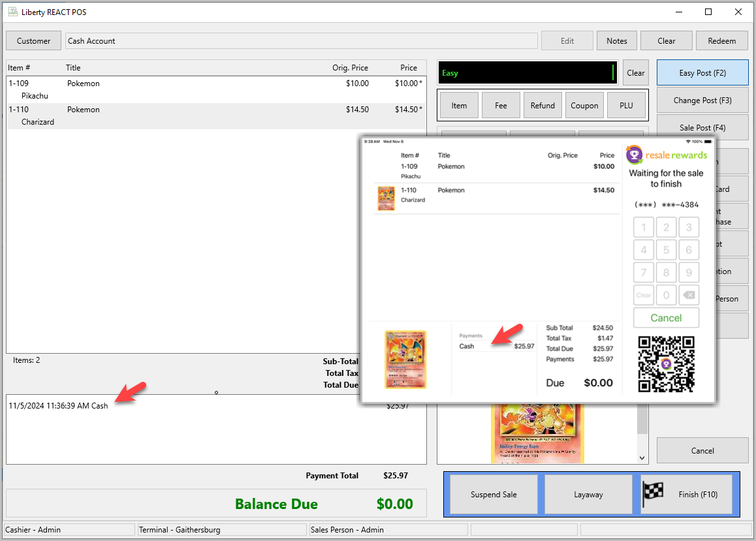Tap keypad digit 0 on rewards tablet

(x=666, y=296)
